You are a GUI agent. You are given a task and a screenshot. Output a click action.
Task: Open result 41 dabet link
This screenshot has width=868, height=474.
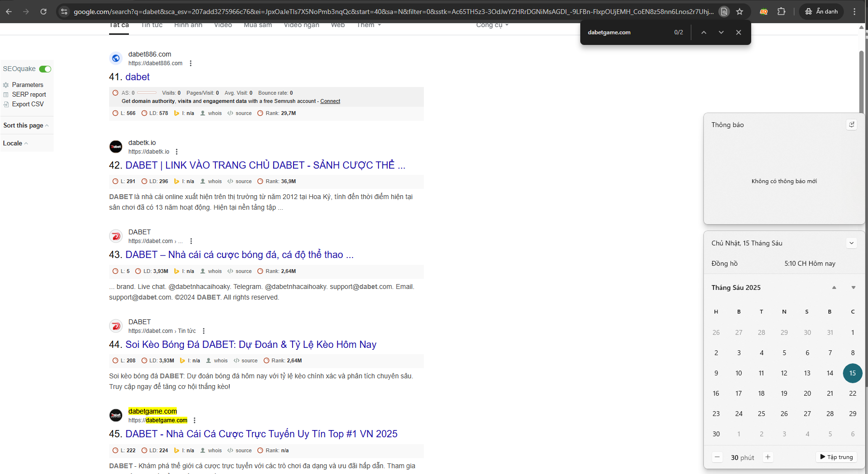(138, 77)
